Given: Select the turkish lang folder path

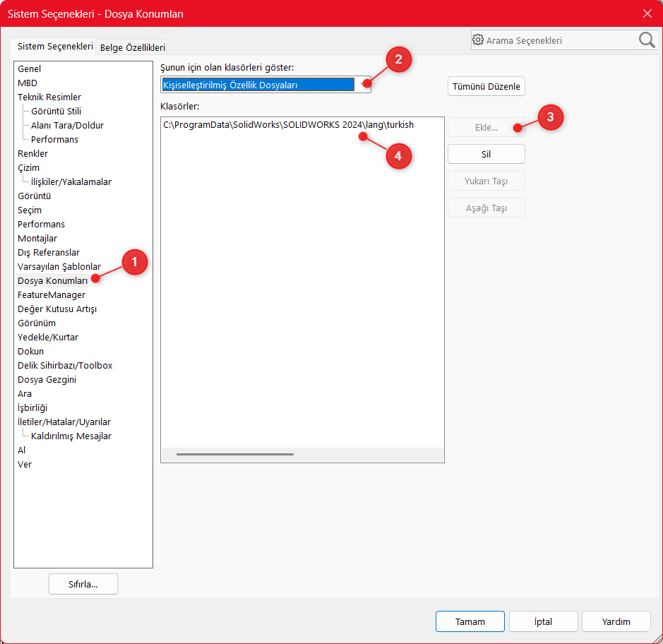Looking at the screenshot, I should (x=288, y=125).
